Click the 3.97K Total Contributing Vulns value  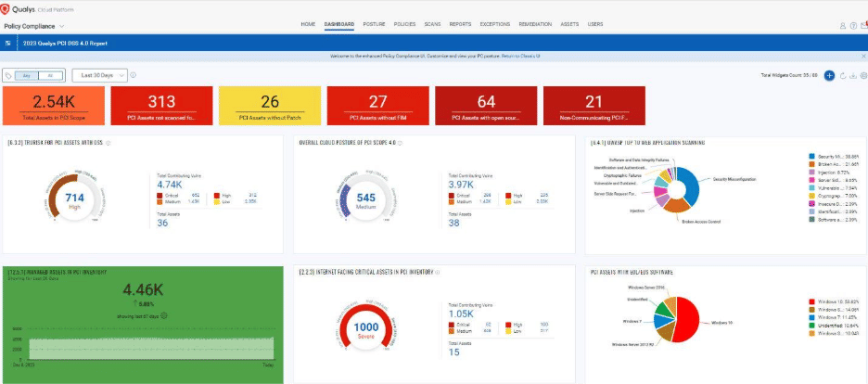click(462, 185)
